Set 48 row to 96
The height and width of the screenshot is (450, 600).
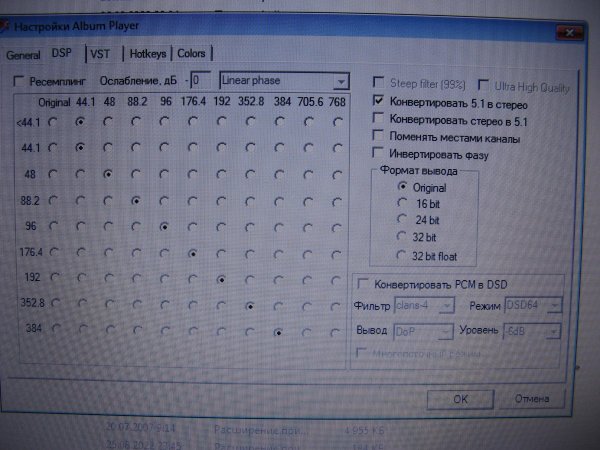pyautogui.click(x=164, y=174)
